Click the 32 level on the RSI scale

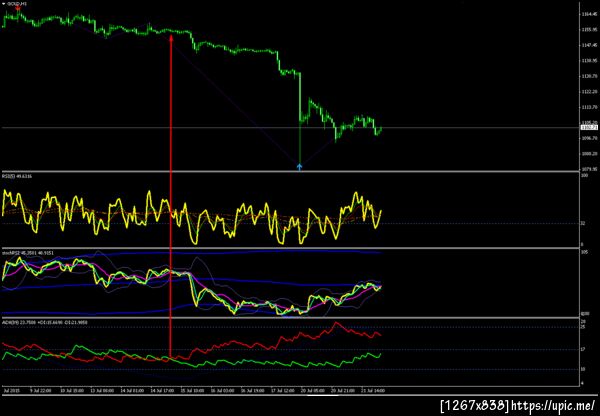[584, 223]
